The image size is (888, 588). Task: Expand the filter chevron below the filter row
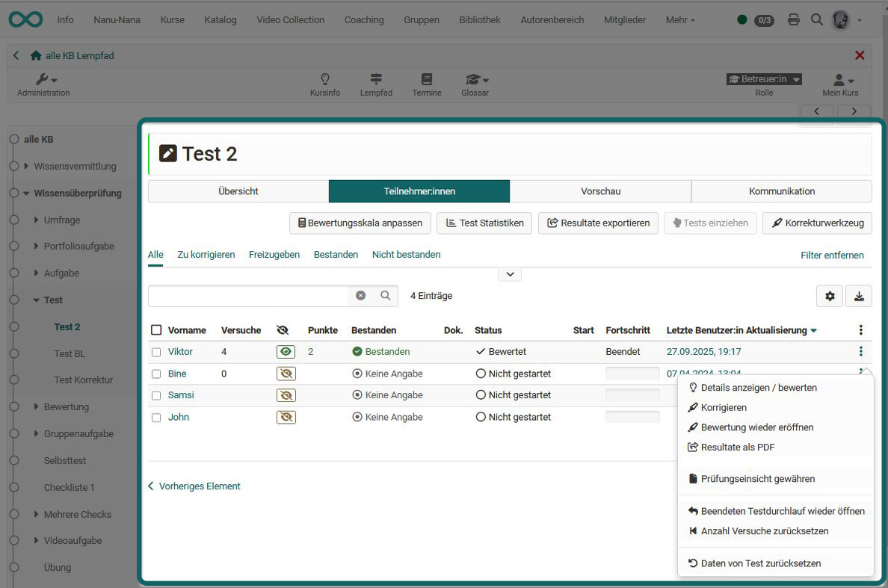[510, 274]
